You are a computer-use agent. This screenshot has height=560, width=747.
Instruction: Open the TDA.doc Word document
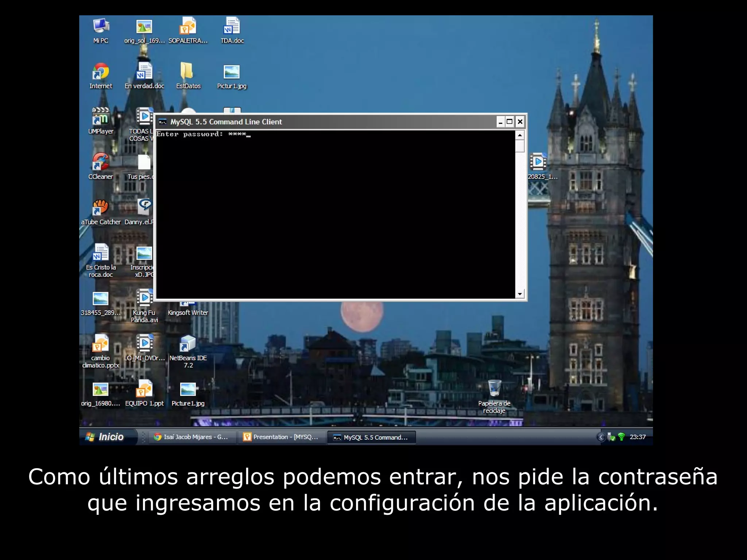(x=232, y=31)
